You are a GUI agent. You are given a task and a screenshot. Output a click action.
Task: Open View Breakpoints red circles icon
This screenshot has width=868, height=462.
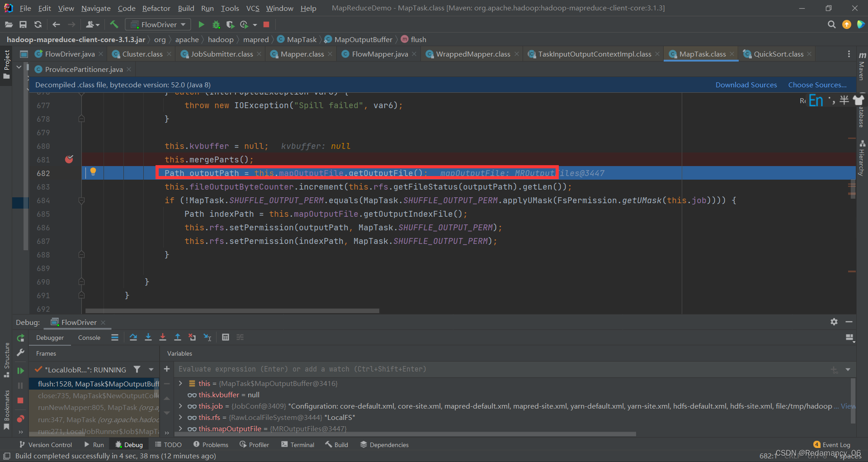[20, 419]
